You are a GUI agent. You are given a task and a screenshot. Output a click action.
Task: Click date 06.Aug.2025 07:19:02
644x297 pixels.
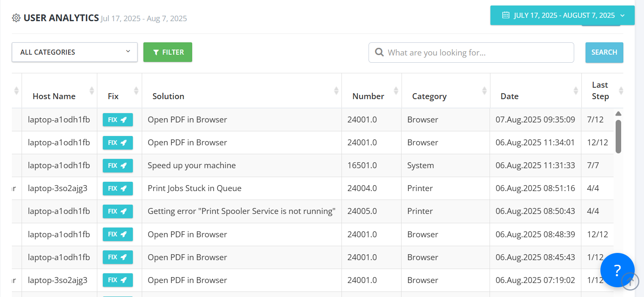(535, 280)
